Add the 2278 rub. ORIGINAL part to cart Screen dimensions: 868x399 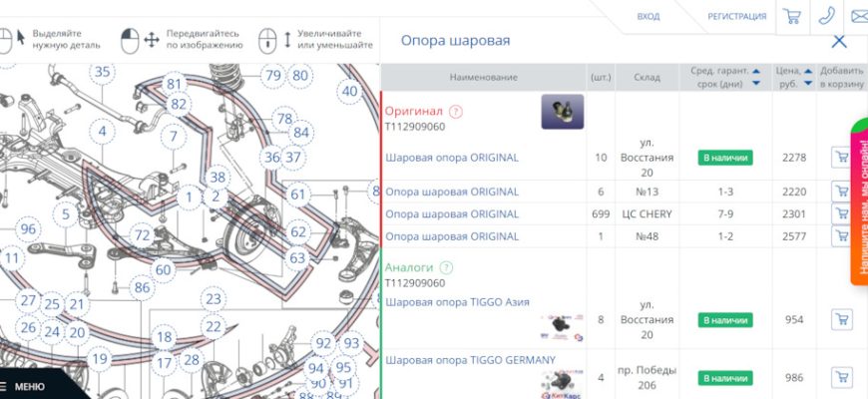pyautogui.click(x=841, y=157)
